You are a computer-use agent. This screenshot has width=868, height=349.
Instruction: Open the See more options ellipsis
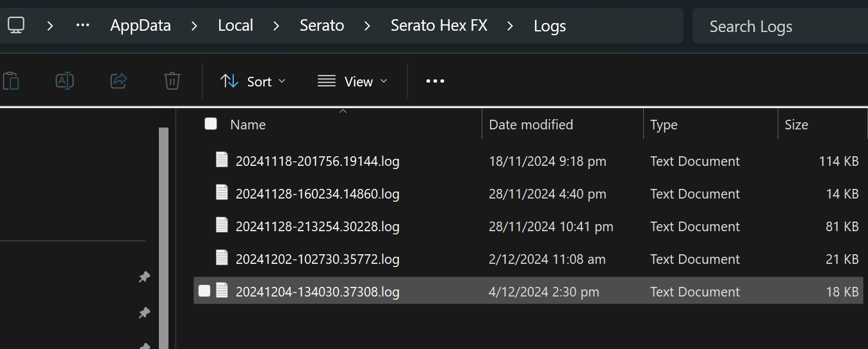pyautogui.click(x=435, y=81)
